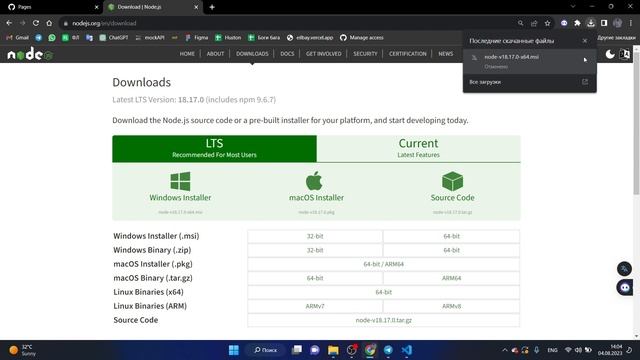
Task: Go back with browser back arrow
Action: (x=9, y=23)
